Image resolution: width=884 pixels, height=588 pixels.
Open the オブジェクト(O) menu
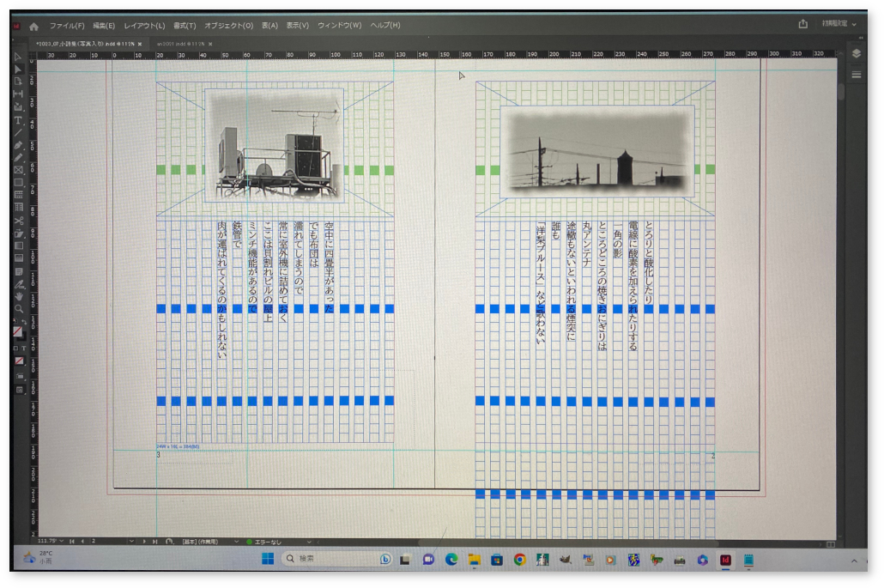tap(228, 26)
